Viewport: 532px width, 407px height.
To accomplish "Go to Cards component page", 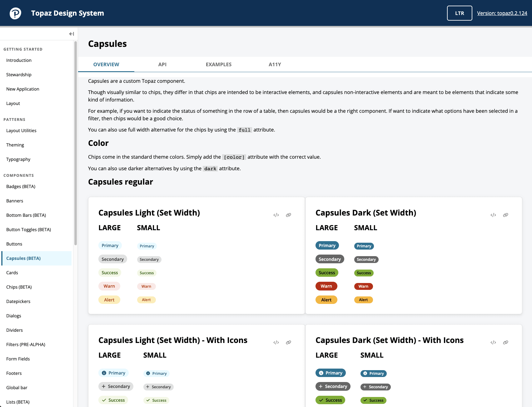I will tap(37, 273).
